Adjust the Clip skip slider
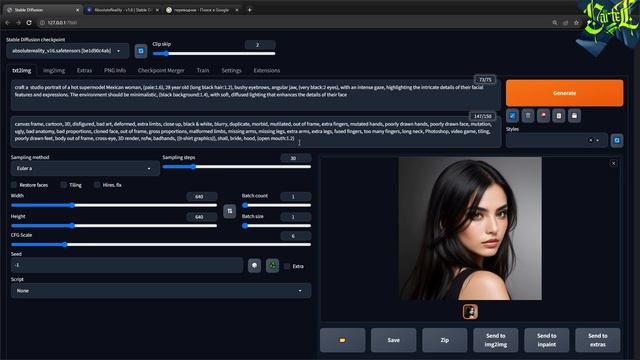Screen dimensions: 640x360 pyautogui.click(x=214, y=53)
